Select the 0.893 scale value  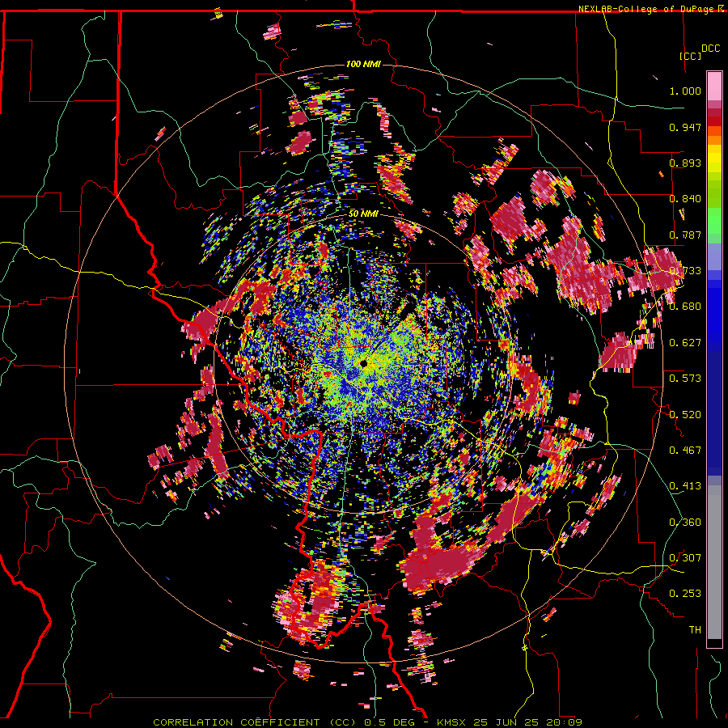click(685, 163)
